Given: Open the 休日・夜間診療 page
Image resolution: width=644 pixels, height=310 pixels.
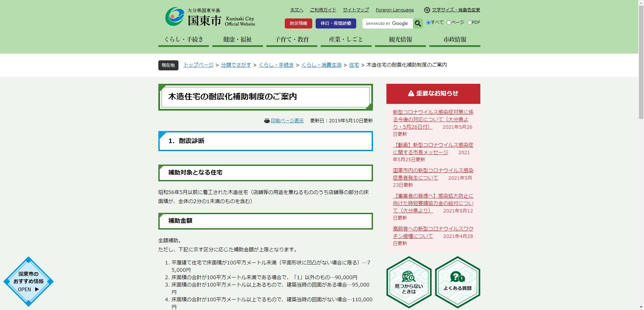Looking at the screenshot, I should tap(336, 23).
